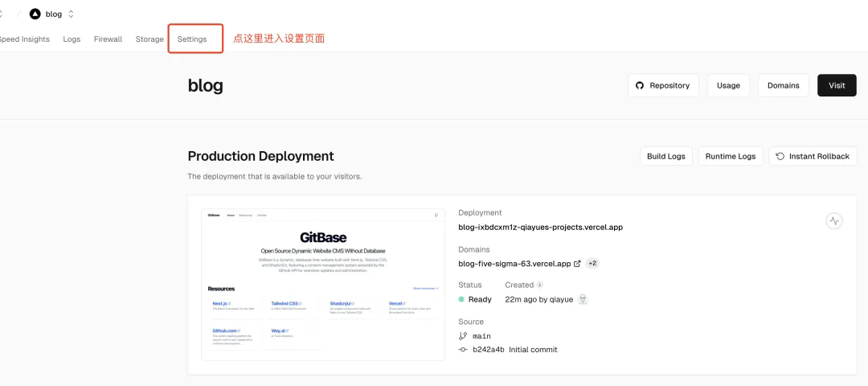Click the Repository button
This screenshot has height=386, width=868.
(x=663, y=85)
